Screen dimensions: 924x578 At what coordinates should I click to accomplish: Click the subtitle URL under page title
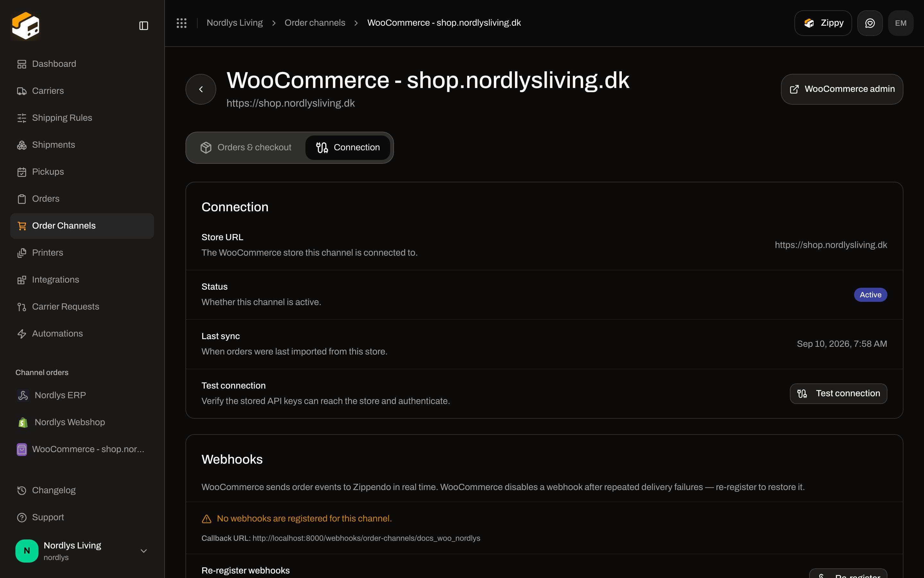tap(291, 103)
